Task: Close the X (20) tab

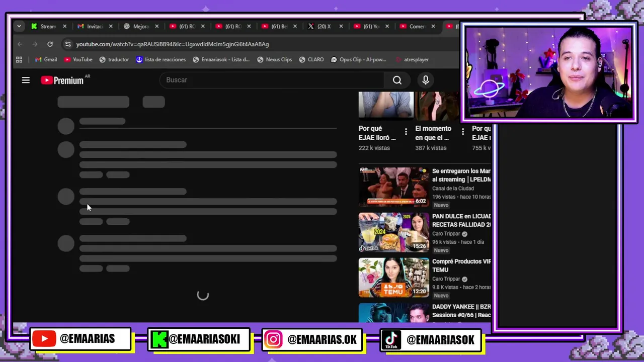Action: (341, 26)
